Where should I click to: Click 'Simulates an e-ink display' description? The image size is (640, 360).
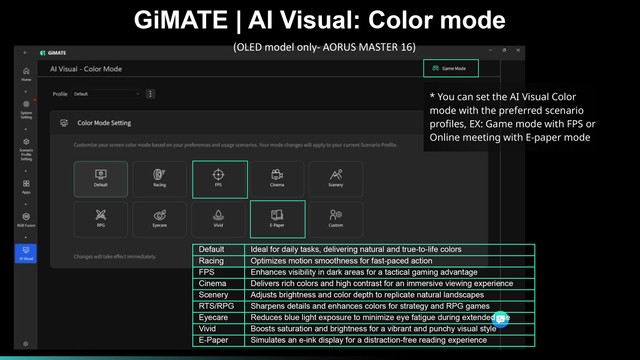[369, 340]
